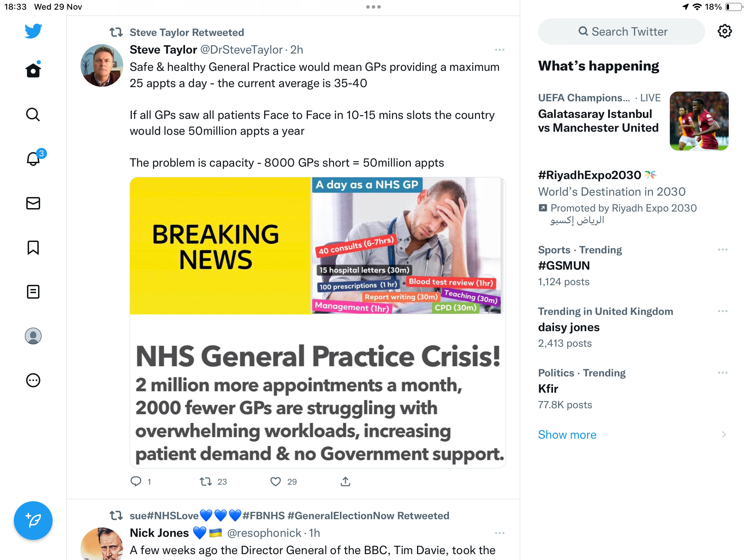747x560 pixels.
Task: Open the Lists icon in sidebar
Action: pos(33,292)
